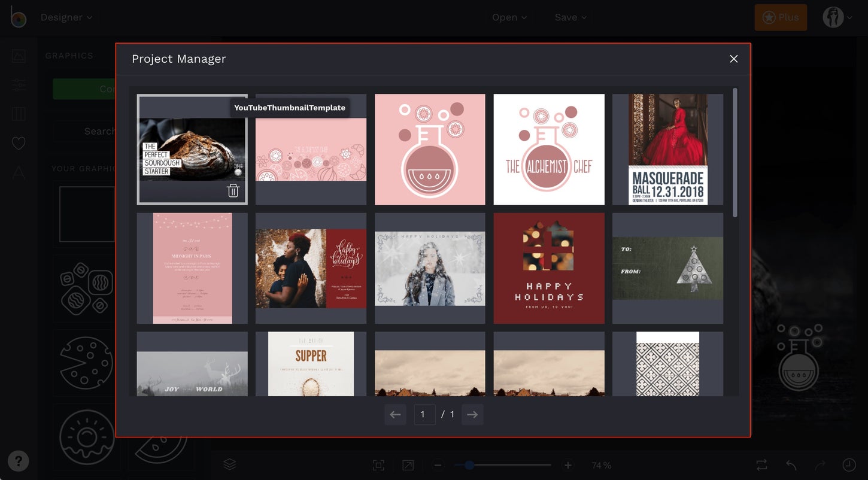Open the help question-mark bubble
The image size is (868, 480).
(x=18, y=461)
